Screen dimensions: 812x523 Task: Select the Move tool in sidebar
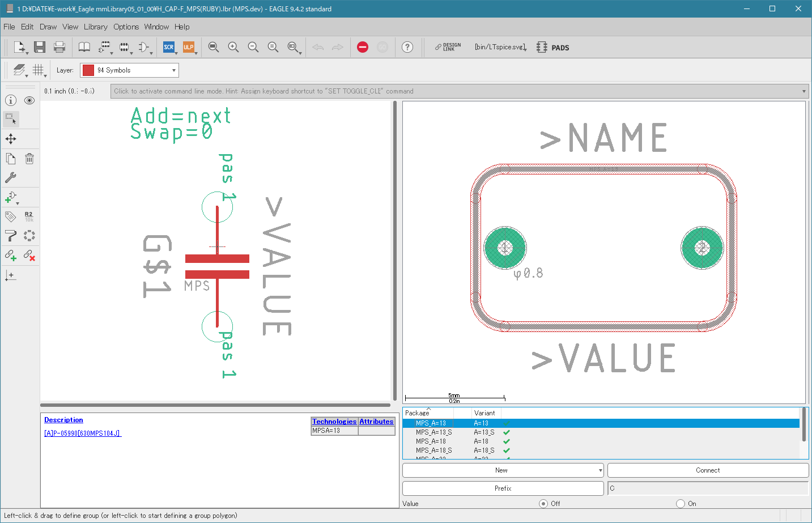click(x=11, y=139)
